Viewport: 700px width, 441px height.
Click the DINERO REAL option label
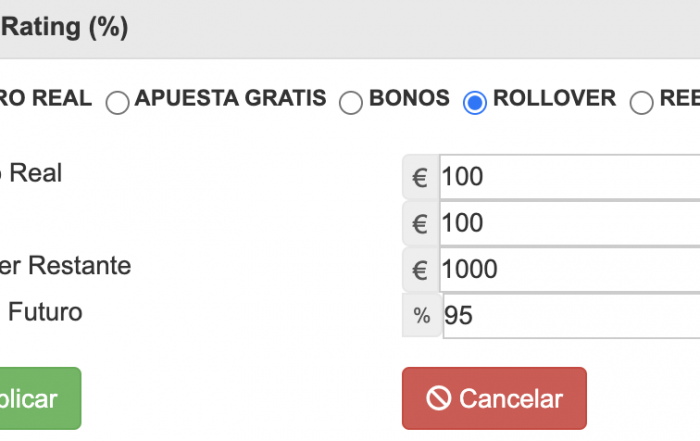(46, 98)
